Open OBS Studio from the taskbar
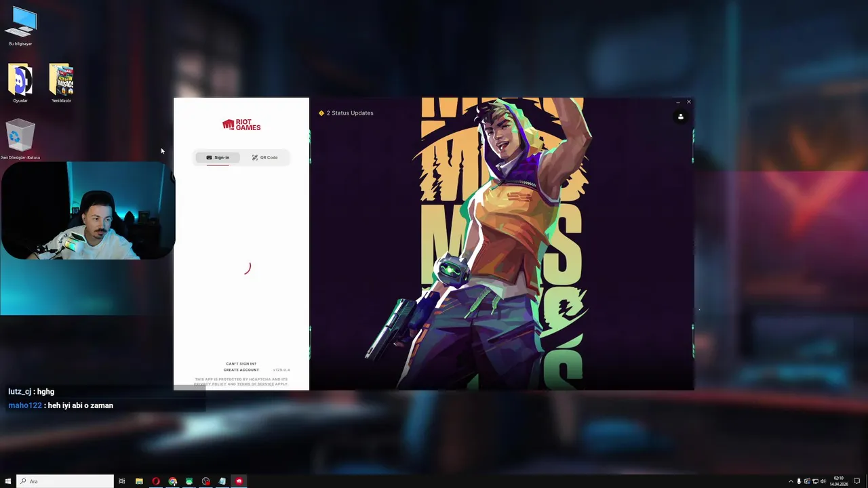Viewport: 868px width, 488px height. tap(206, 481)
